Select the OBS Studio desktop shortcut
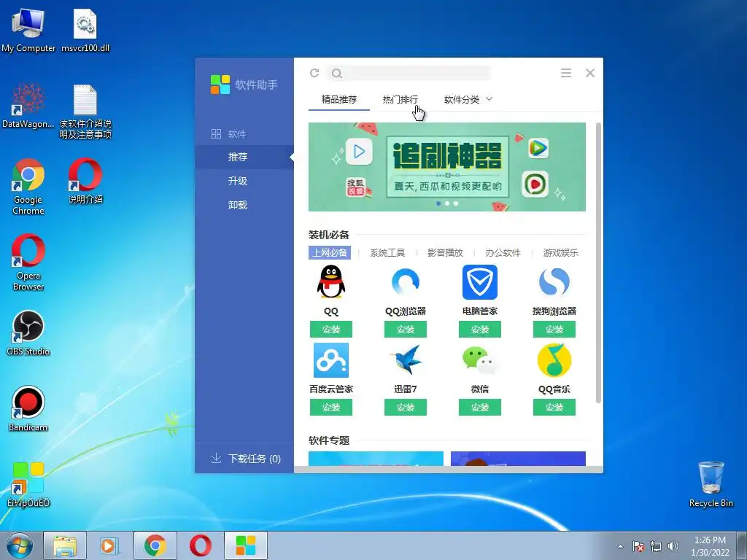The image size is (747, 560). tap(28, 332)
